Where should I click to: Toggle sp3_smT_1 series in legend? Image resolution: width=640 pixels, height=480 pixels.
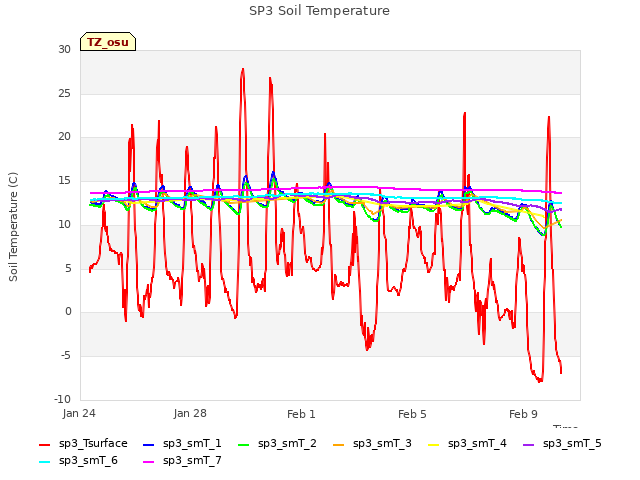coord(182,444)
